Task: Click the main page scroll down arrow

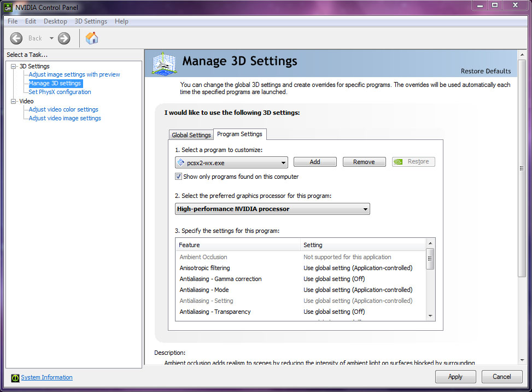Action: point(522,360)
